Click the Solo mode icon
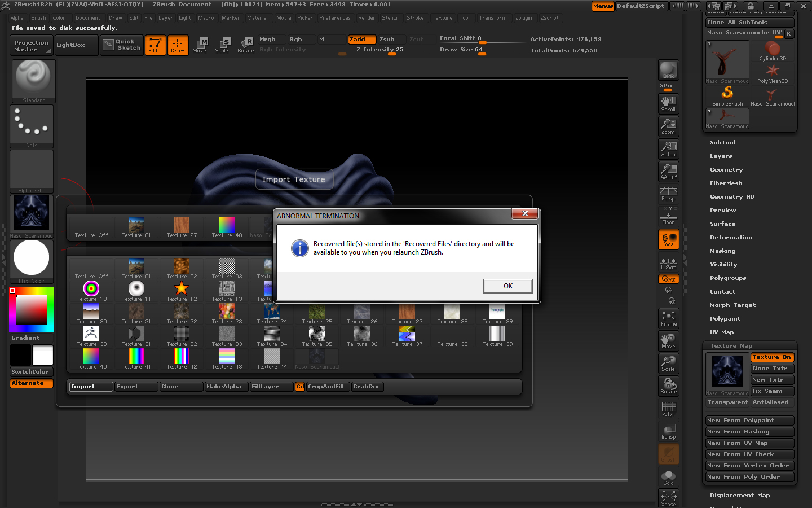The image size is (812, 508). click(x=668, y=478)
